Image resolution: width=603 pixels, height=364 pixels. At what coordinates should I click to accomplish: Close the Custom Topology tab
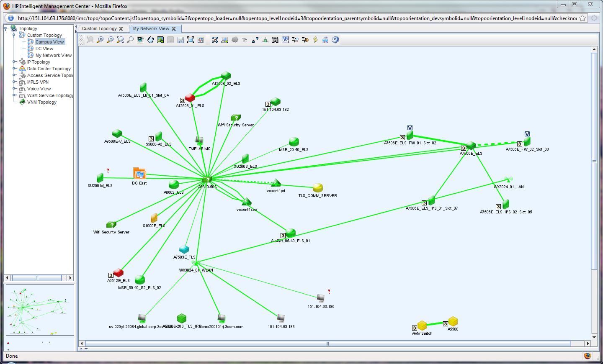(x=121, y=28)
